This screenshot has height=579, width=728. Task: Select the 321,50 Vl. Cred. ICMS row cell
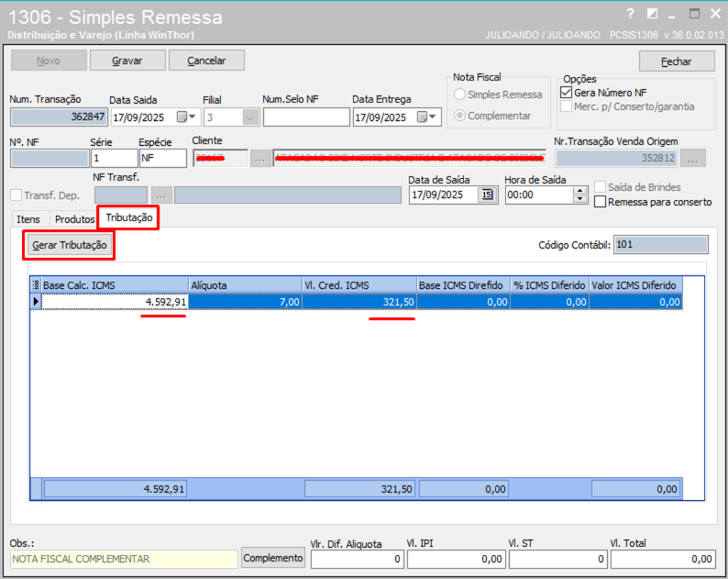[359, 302]
